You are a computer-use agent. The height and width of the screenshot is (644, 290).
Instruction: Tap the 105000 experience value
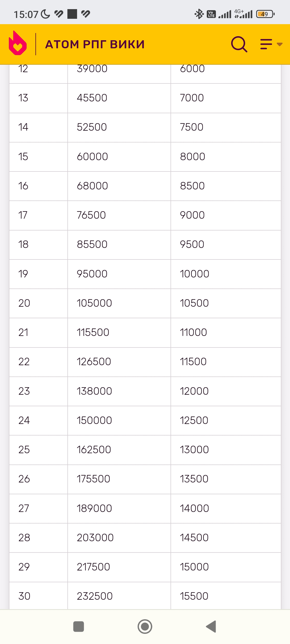coord(94,303)
